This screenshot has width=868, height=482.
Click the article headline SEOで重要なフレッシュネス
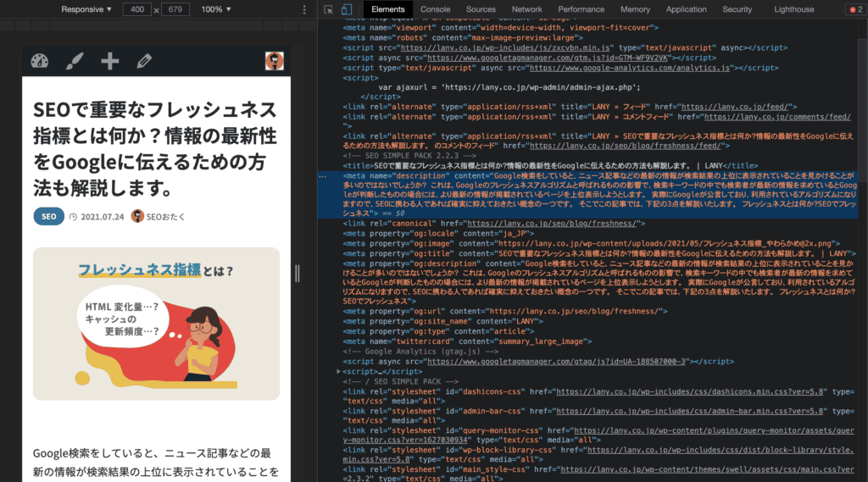[155, 148]
